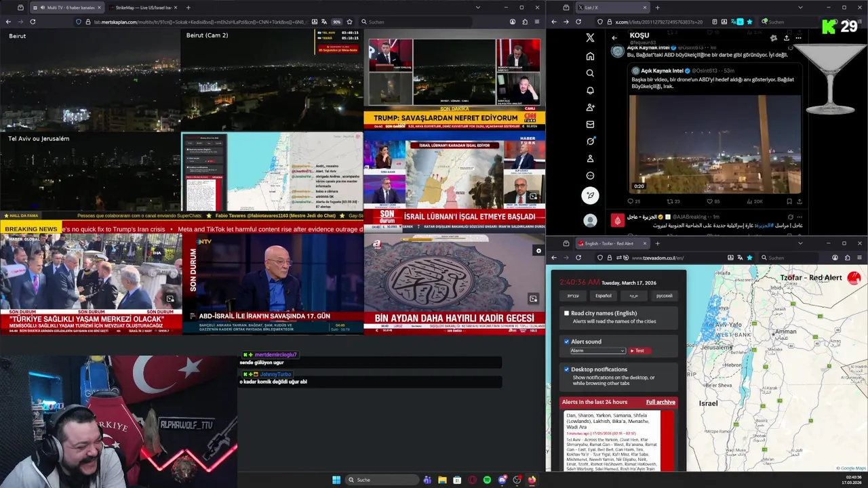Uncheck Desktop notifications

(x=567, y=369)
